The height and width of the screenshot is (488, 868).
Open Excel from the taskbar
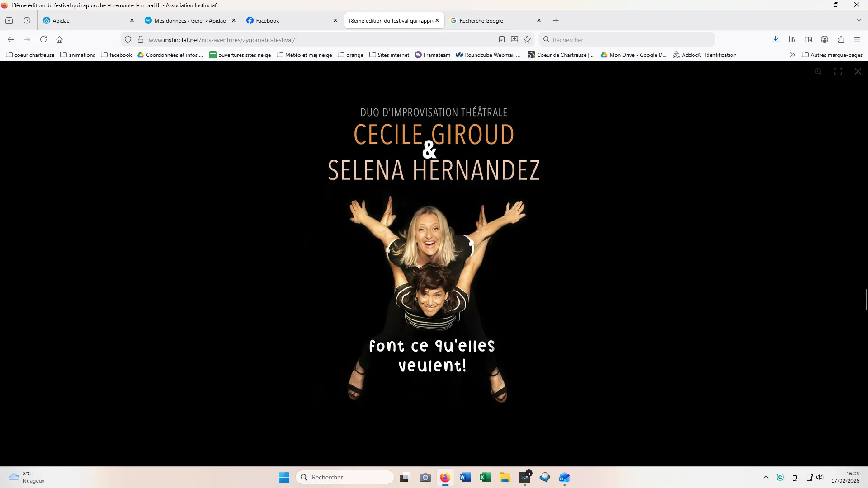point(485,477)
